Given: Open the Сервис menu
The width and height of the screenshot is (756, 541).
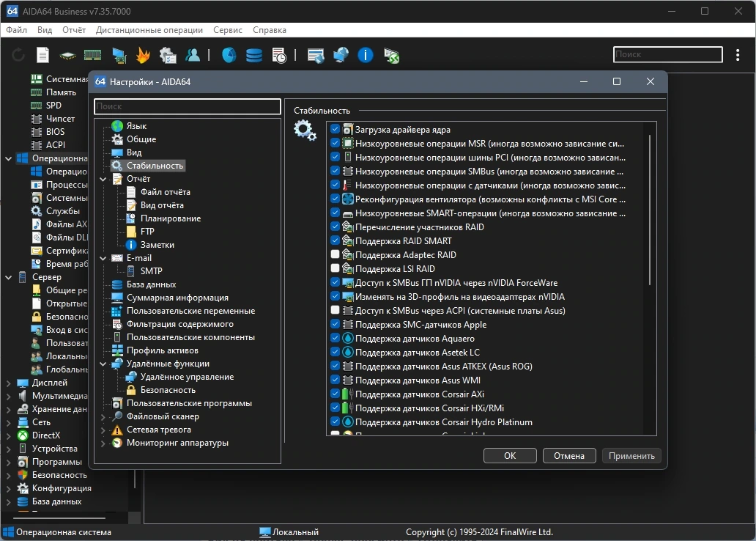Looking at the screenshot, I should coord(228,30).
